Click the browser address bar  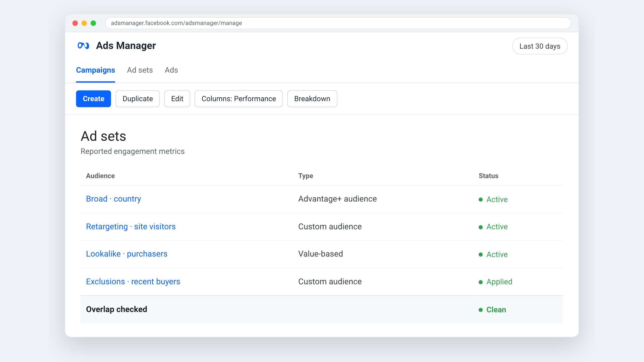pos(338,23)
